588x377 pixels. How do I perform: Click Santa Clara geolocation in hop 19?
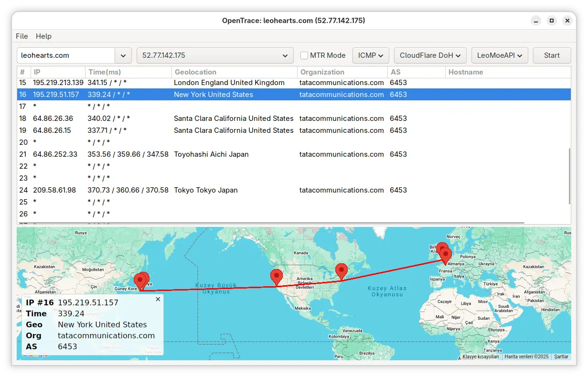(x=234, y=130)
